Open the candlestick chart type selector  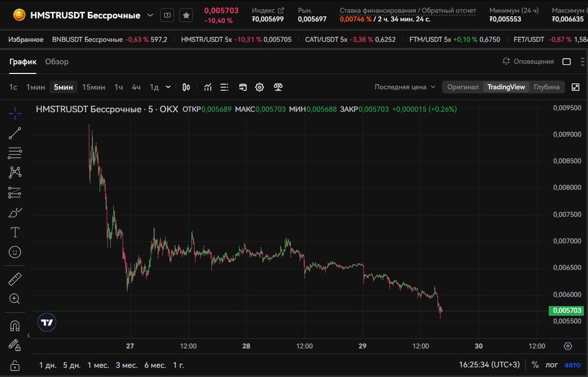186,87
